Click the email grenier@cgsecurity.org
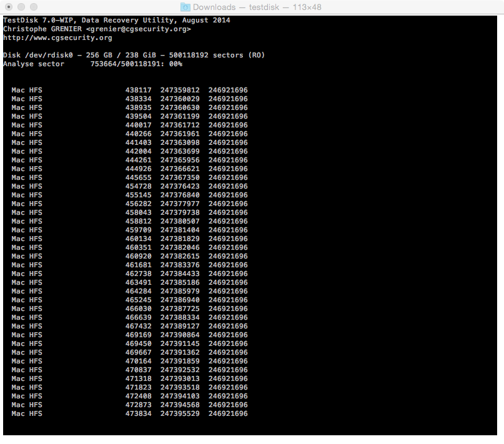Viewport: 504px width, 444px height. tap(139, 29)
